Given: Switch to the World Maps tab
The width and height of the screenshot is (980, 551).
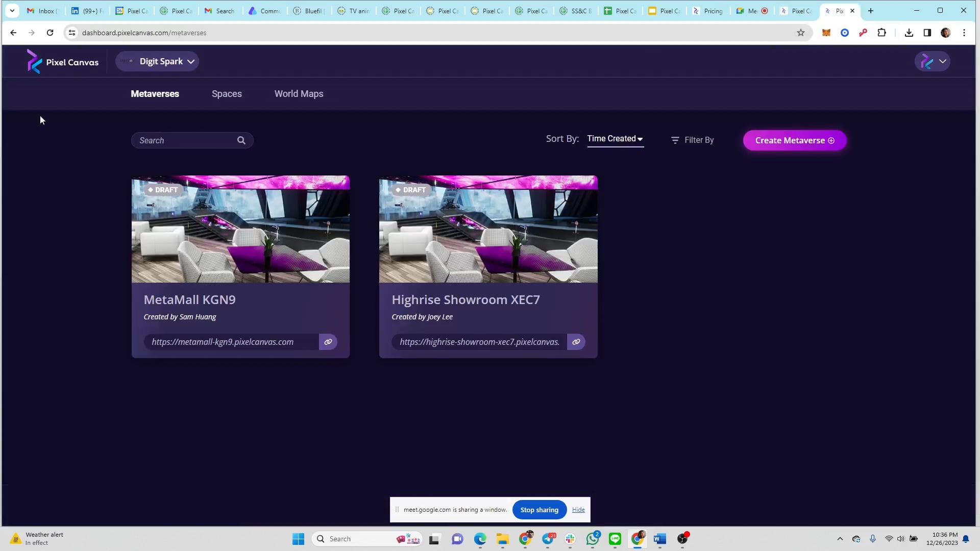Looking at the screenshot, I should pyautogui.click(x=299, y=93).
